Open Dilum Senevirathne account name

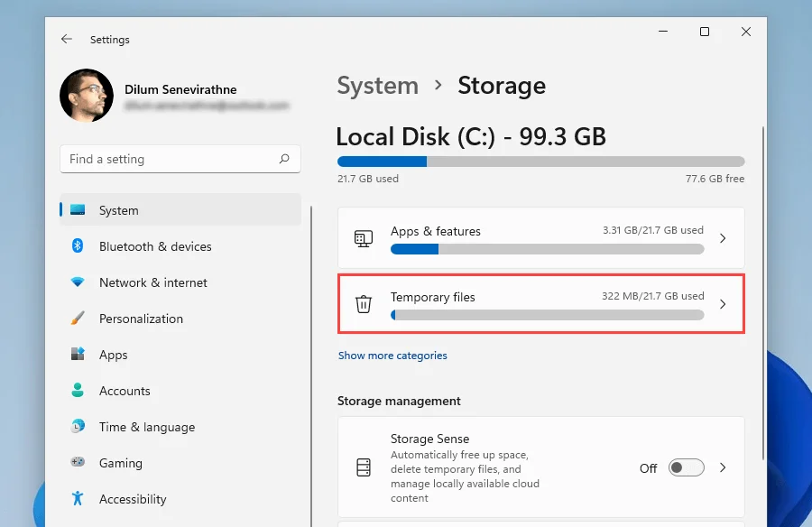click(x=180, y=89)
